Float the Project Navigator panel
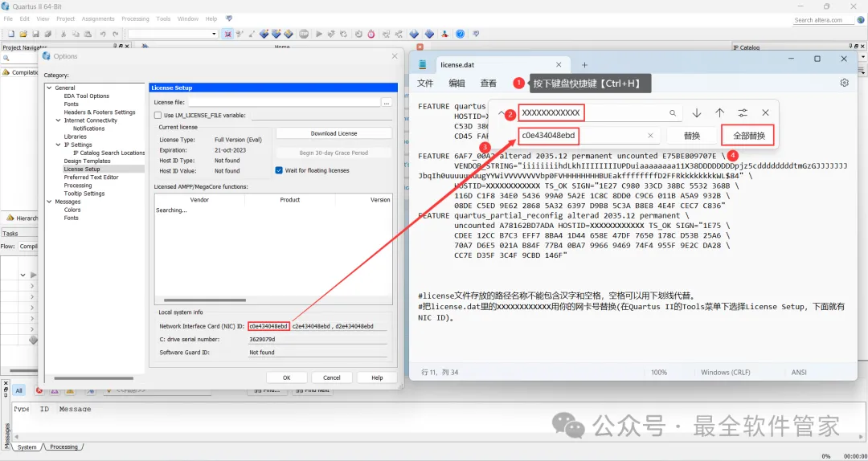868x461 pixels. tap(121, 47)
